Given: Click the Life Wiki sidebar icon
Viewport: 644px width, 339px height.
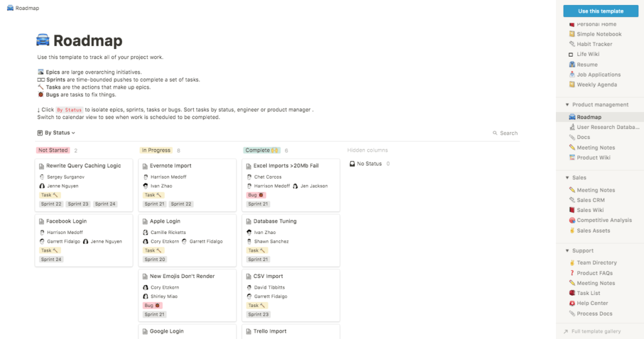Looking at the screenshot, I should (x=571, y=54).
